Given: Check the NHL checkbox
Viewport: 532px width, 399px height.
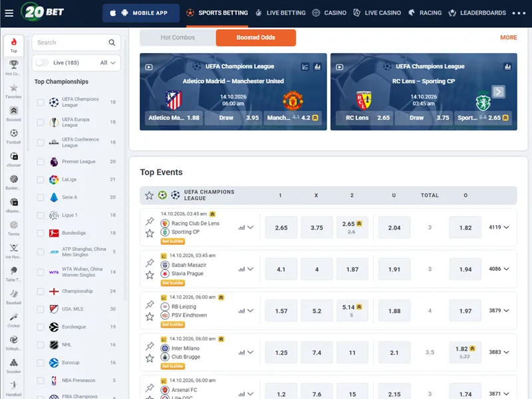Looking at the screenshot, I should tap(41, 345).
